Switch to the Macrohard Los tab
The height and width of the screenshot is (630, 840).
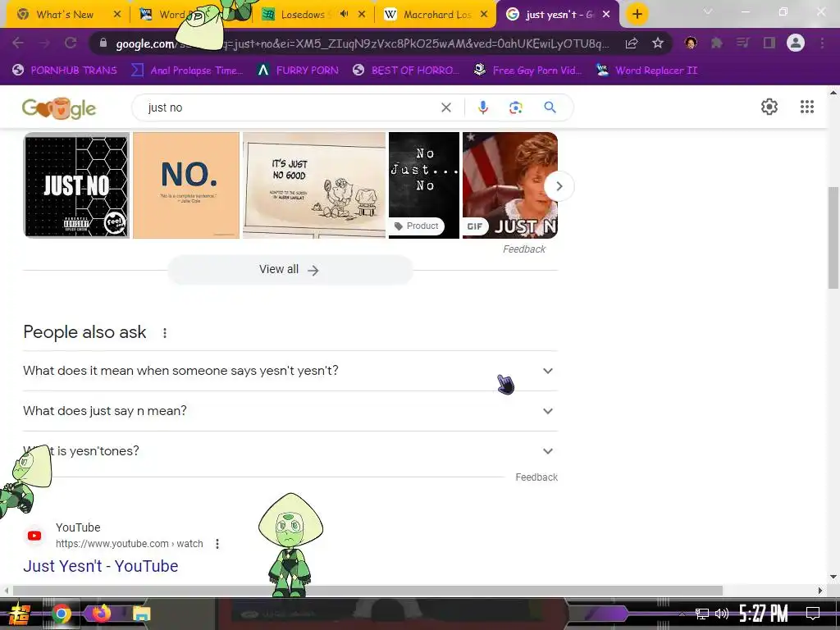tap(436, 15)
